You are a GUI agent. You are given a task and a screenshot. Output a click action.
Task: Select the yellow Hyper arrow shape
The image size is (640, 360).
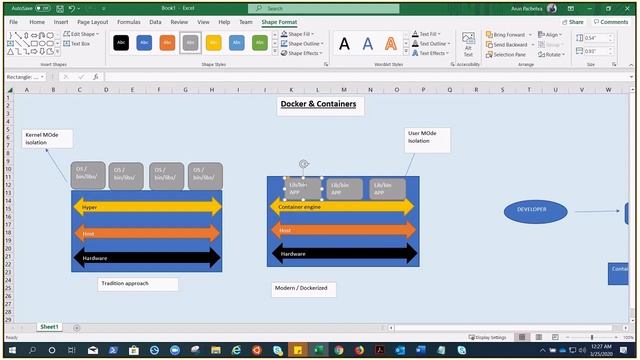pos(147,207)
